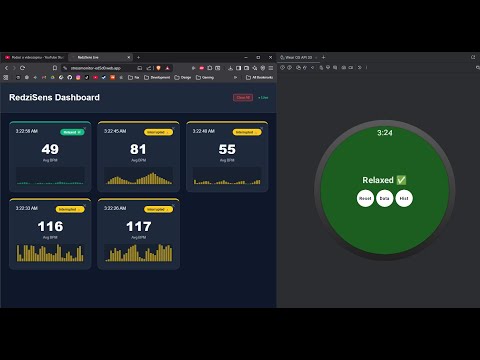Click the bookmark icon left of address bar
This screenshot has height=360, width=480.
(55, 68)
